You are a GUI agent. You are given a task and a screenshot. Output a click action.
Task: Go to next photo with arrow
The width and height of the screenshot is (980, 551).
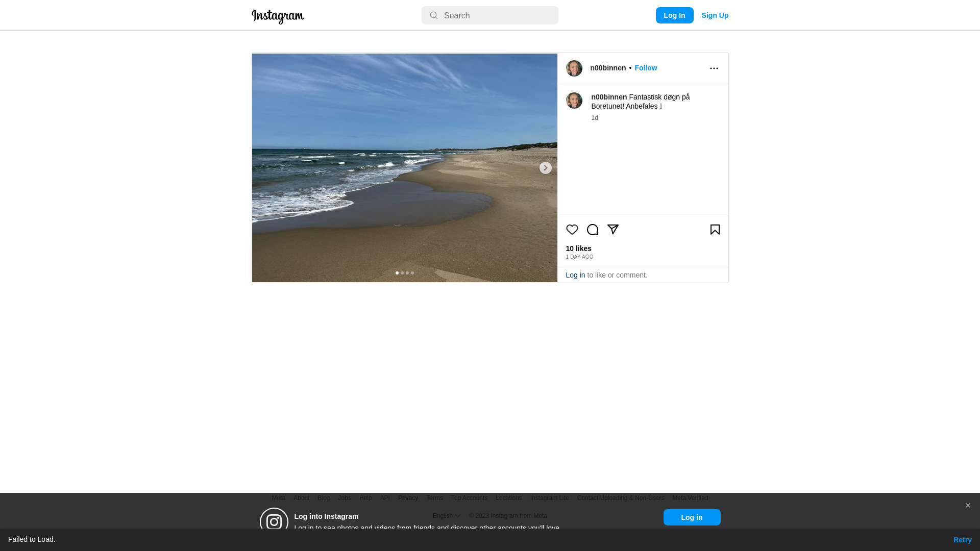[546, 168]
